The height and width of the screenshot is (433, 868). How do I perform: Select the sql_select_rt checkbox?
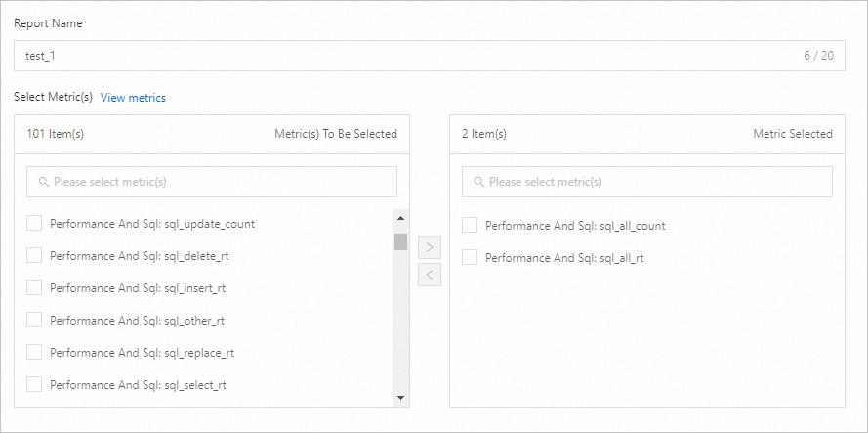34,385
